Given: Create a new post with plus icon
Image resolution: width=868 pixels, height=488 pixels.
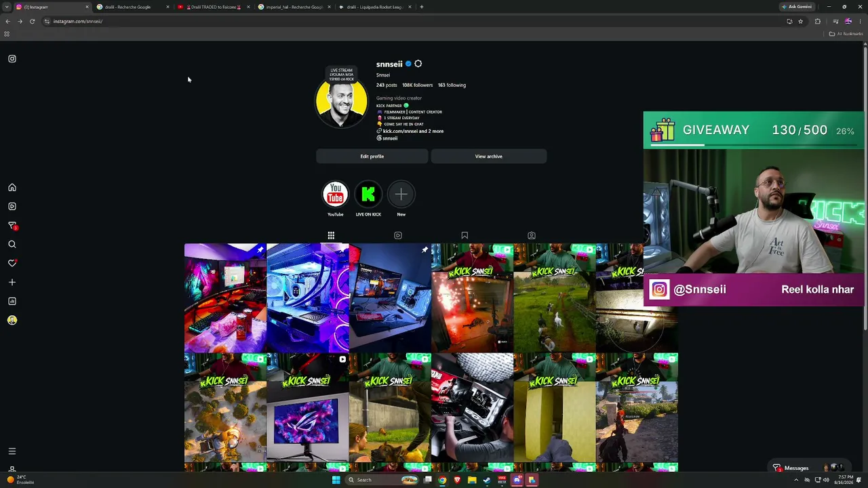Looking at the screenshot, I should point(12,283).
